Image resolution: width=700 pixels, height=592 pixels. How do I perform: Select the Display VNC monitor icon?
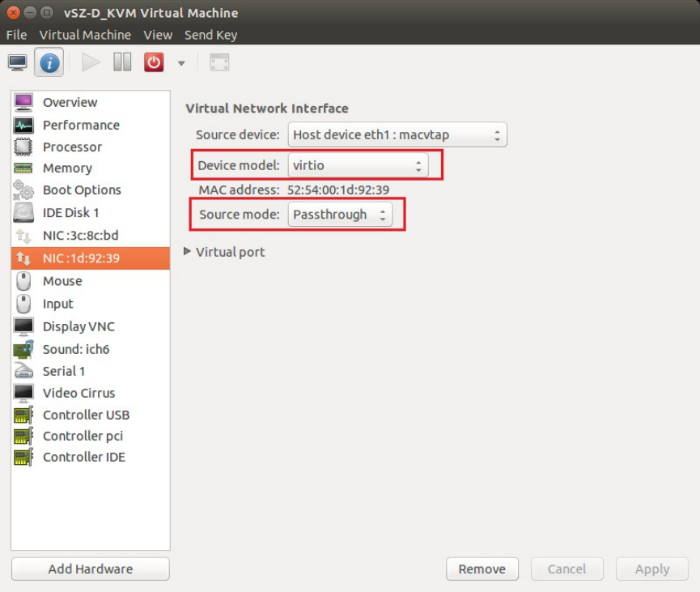coord(23,326)
